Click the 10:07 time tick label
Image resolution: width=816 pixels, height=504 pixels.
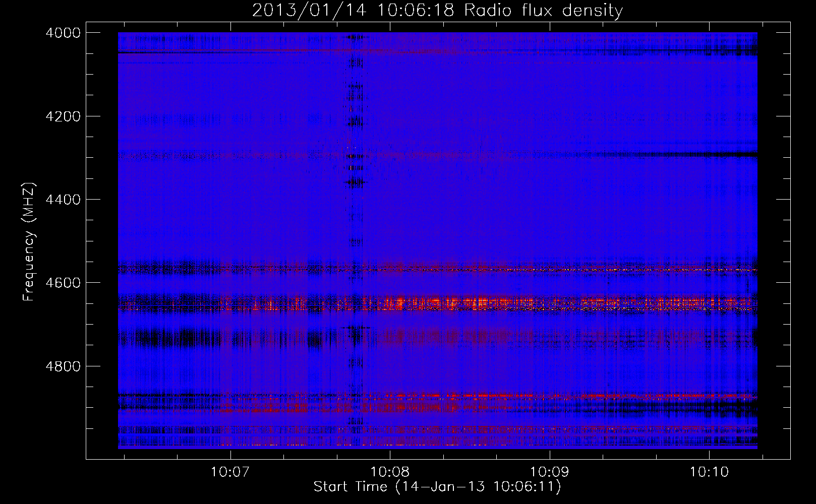click(x=230, y=472)
